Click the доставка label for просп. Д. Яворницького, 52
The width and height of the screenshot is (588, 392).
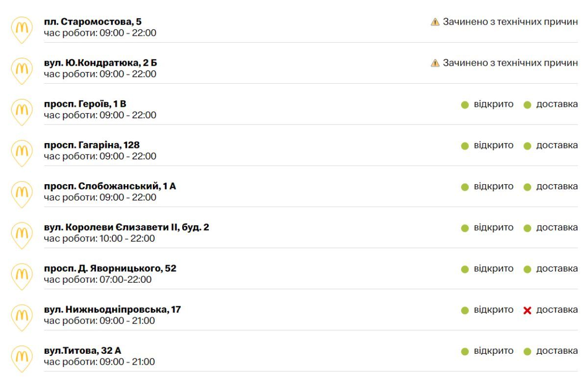(556, 269)
